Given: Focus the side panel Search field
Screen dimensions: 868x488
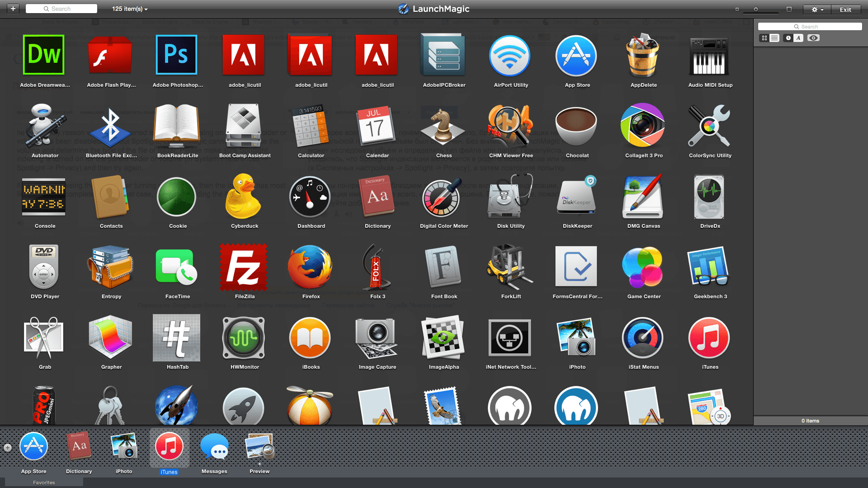Looking at the screenshot, I should coord(810,27).
